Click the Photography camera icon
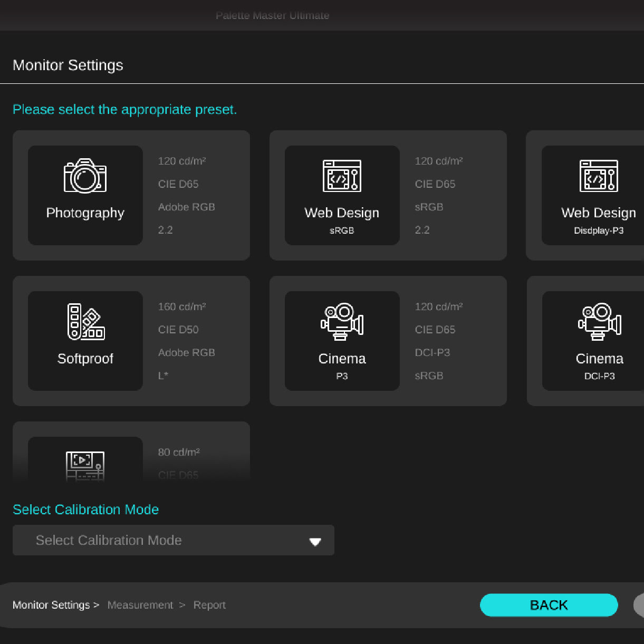 [x=85, y=176]
